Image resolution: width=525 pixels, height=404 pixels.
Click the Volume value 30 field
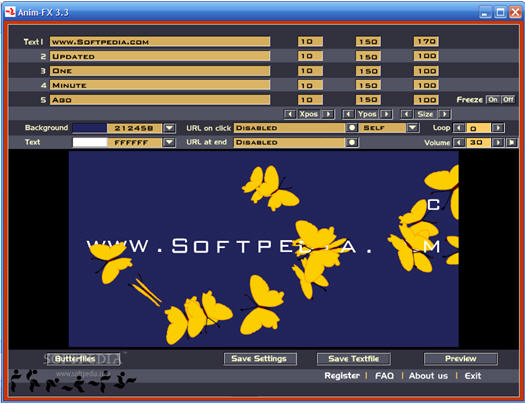(478, 143)
